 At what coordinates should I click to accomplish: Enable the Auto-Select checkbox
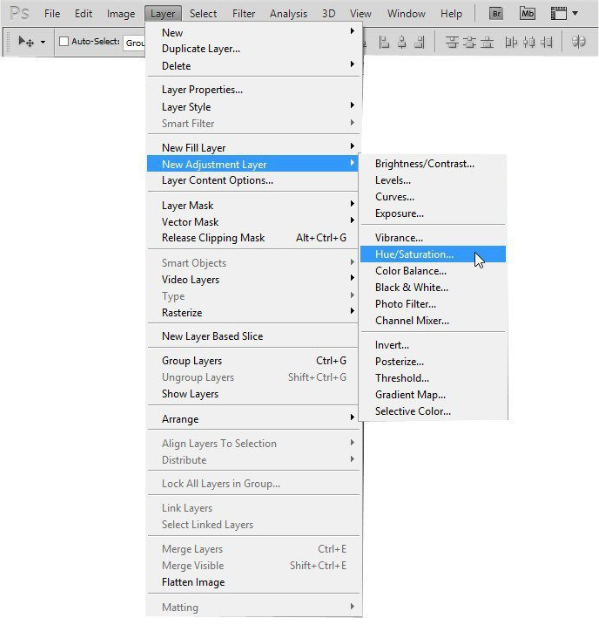coord(64,41)
